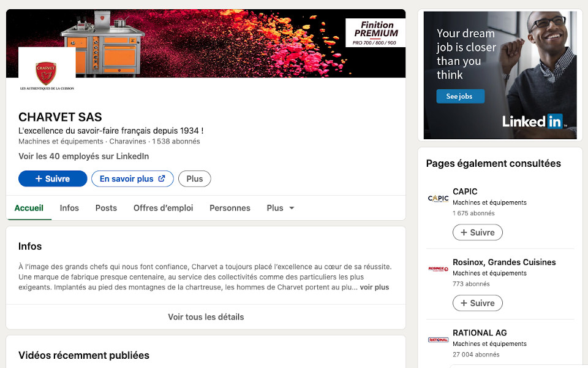This screenshot has height=368, width=588.
Task: Click the Vidéos récemment publiées heading
Action: 84,355
